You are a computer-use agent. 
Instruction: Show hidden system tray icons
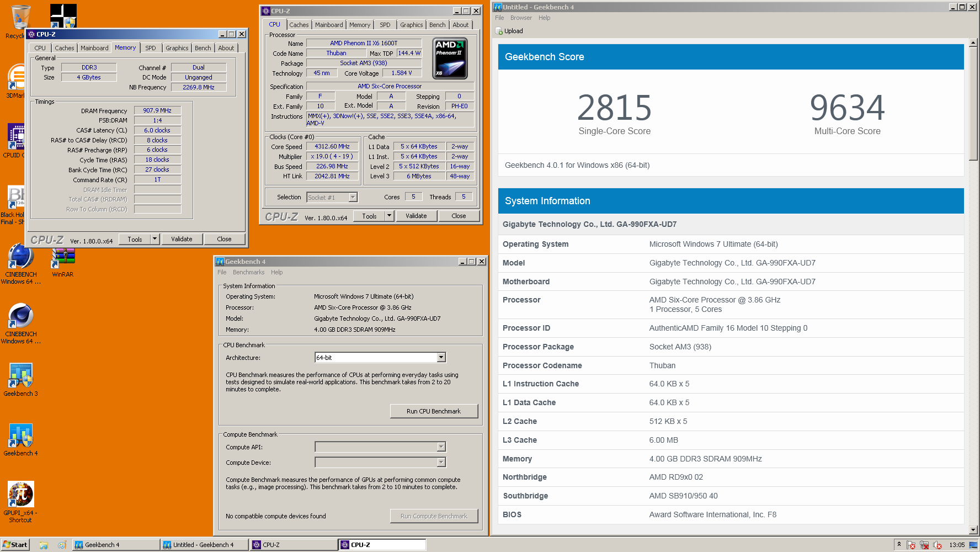pos(899,545)
